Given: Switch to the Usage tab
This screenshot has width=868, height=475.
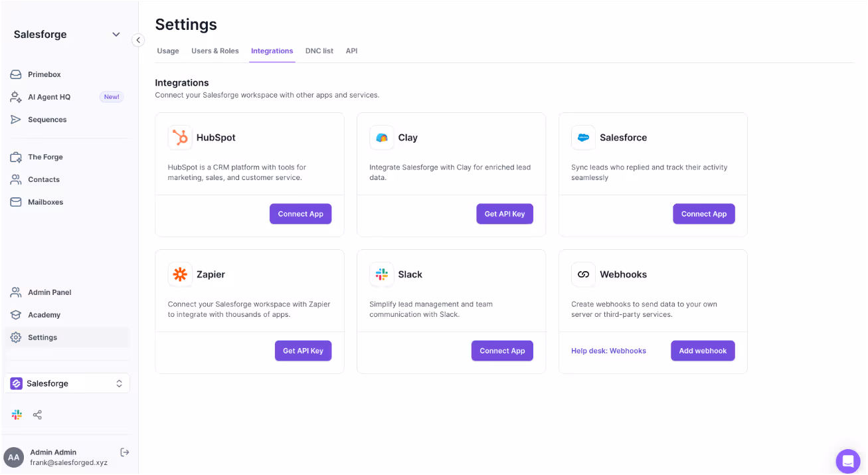Looking at the screenshot, I should [x=168, y=50].
